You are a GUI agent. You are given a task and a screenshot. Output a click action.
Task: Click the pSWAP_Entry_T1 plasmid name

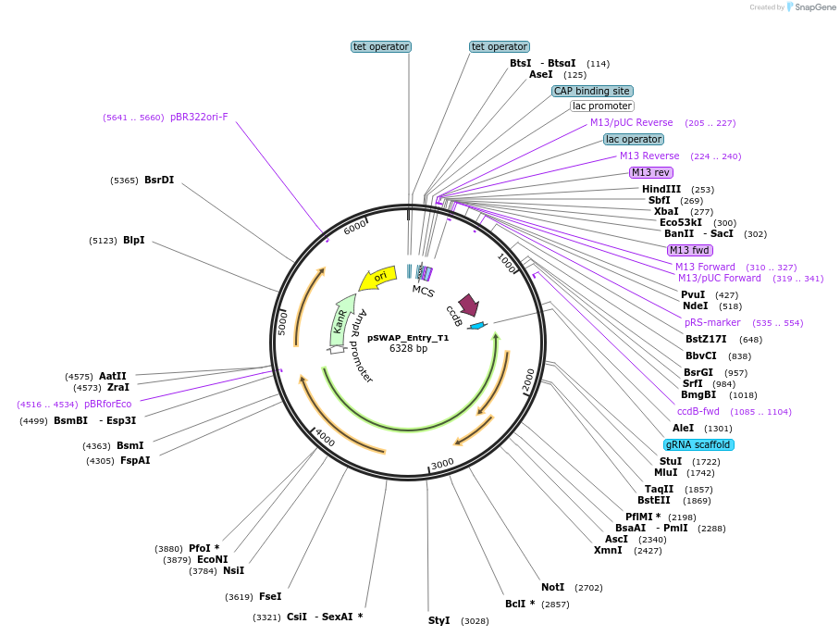(408, 338)
